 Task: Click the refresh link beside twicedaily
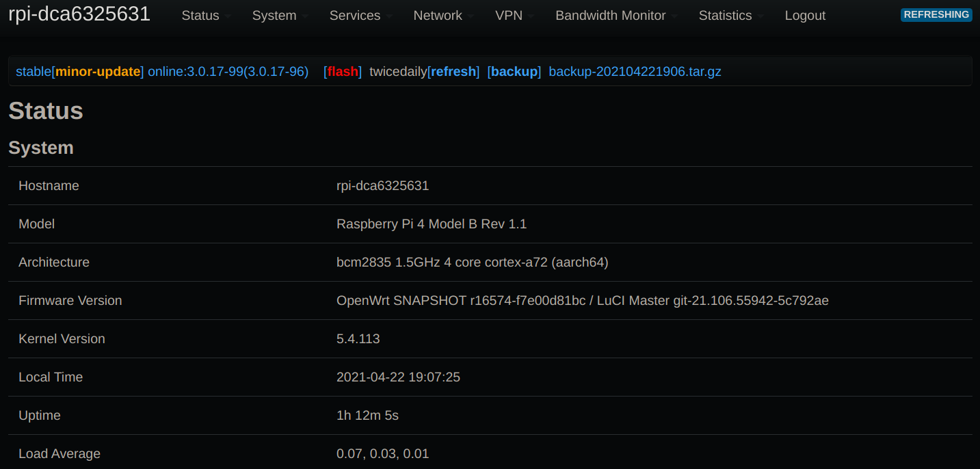pos(453,72)
